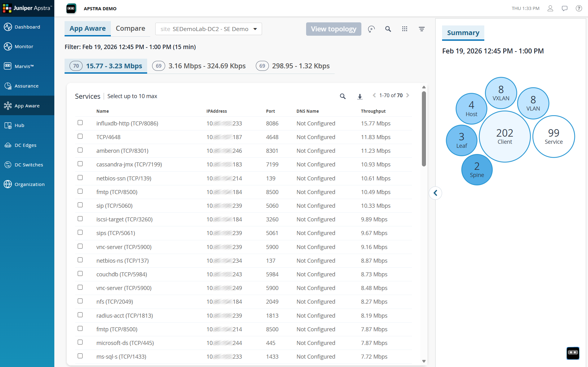Sort by the Name column header
The image size is (588, 367).
pyautogui.click(x=102, y=111)
